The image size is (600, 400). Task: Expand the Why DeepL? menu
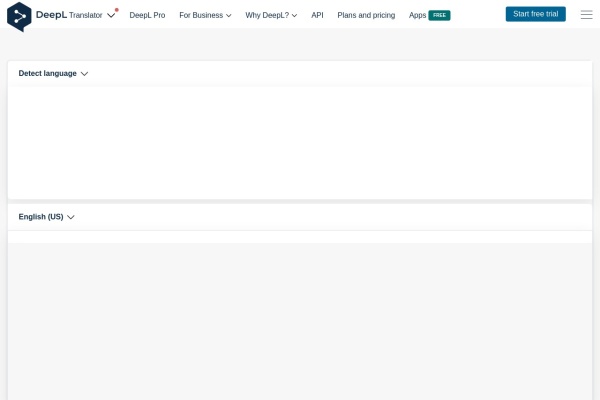coord(271,16)
